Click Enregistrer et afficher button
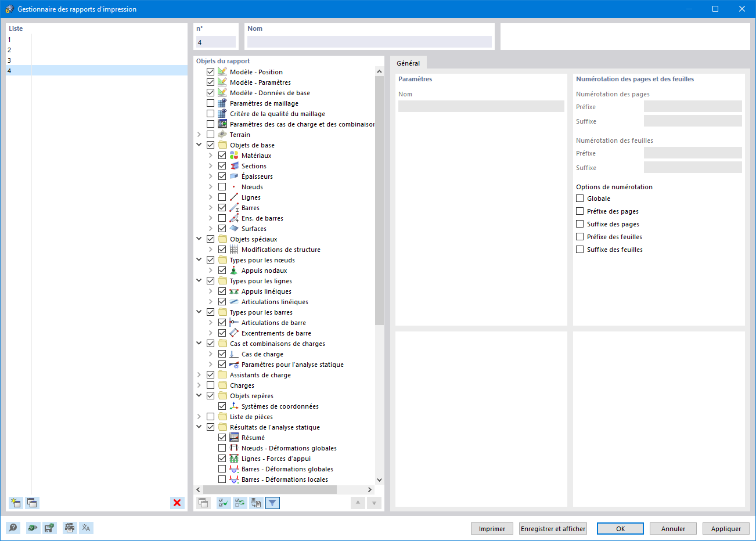 coord(553,529)
